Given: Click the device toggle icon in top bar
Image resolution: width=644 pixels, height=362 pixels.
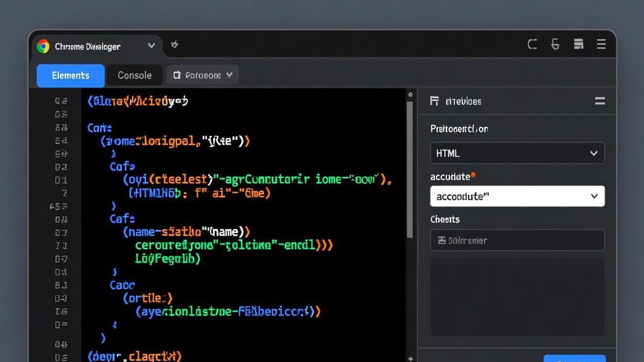Looking at the screenshot, I should click(x=555, y=45).
